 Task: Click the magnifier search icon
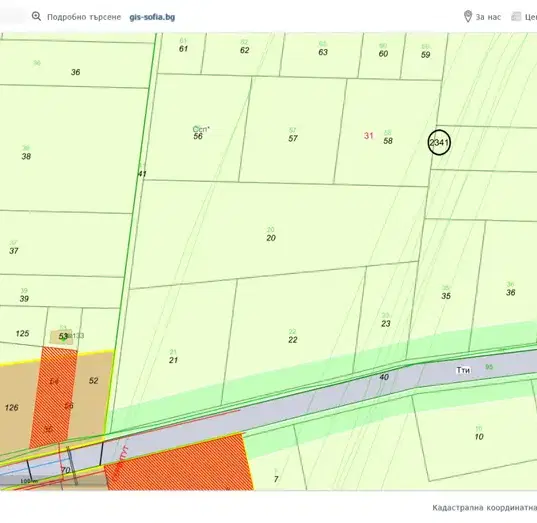pyautogui.click(x=36, y=16)
